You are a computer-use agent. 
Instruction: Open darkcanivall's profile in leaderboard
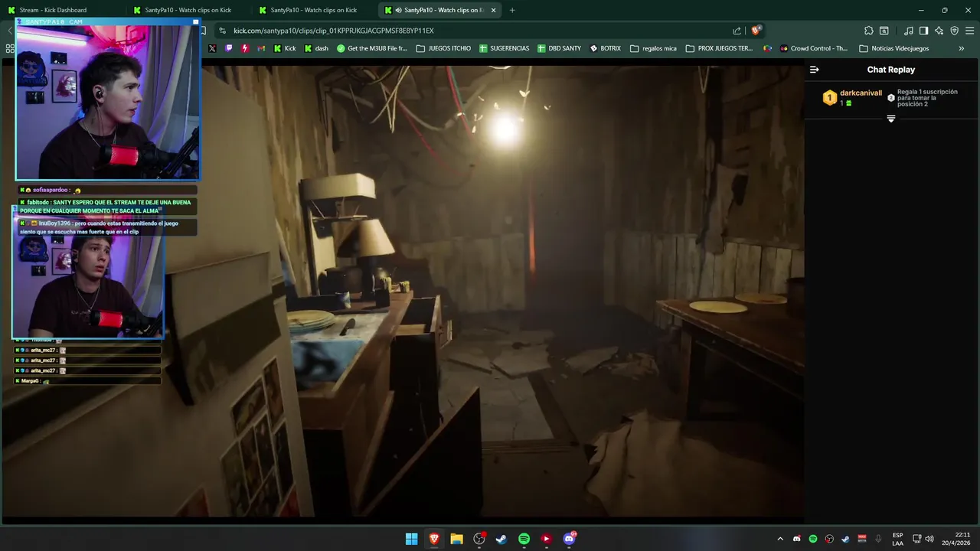click(x=861, y=93)
